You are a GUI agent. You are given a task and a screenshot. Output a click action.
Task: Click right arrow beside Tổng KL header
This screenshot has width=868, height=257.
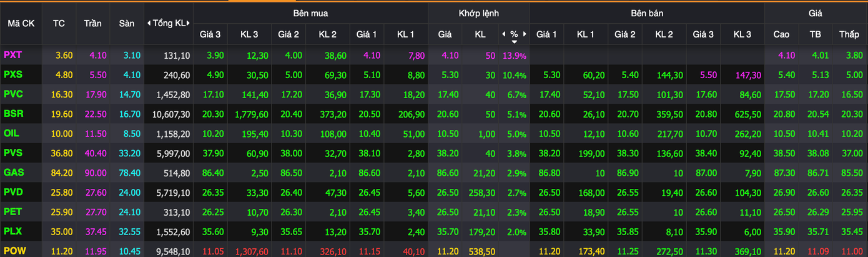189,23
